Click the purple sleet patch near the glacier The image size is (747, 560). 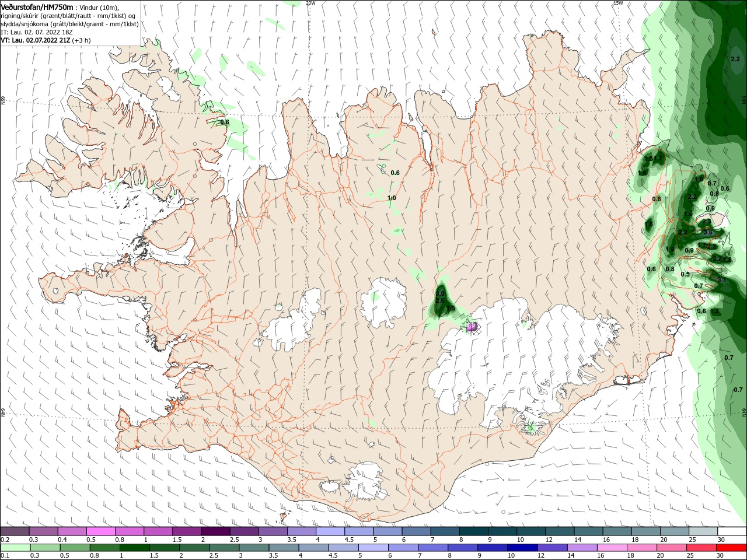click(x=472, y=327)
